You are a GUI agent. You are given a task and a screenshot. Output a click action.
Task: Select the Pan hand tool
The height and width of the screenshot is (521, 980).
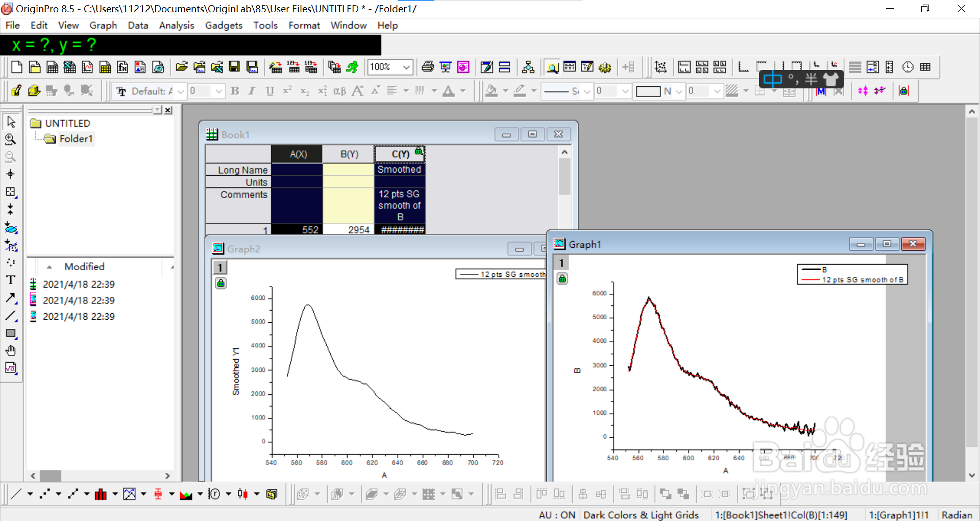(x=11, y=350)
